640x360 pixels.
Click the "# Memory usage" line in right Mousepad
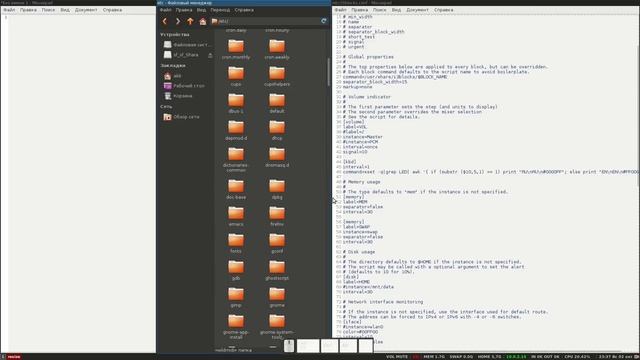[362, 182]
